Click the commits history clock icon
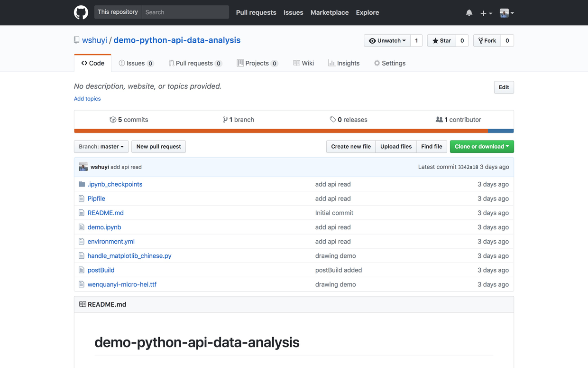The image size is (588, 368). (113, 120)
